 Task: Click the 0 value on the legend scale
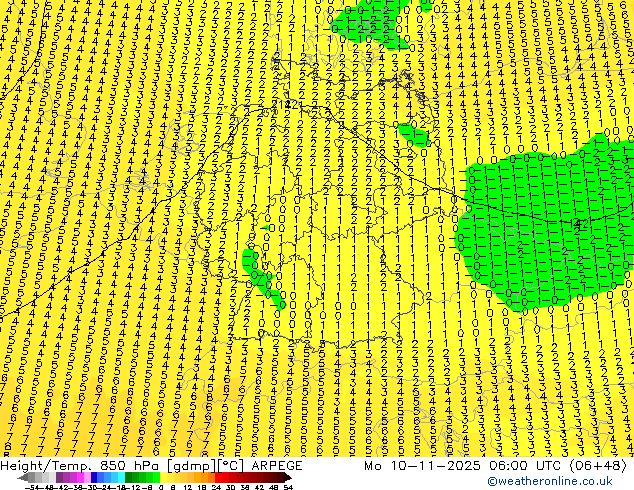(x=161, y=488)
